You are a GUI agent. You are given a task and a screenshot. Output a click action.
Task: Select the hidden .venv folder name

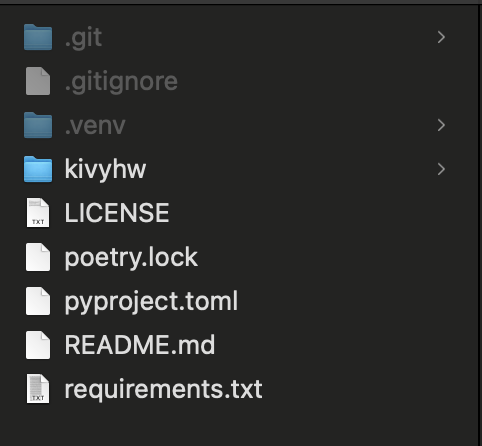95,126
